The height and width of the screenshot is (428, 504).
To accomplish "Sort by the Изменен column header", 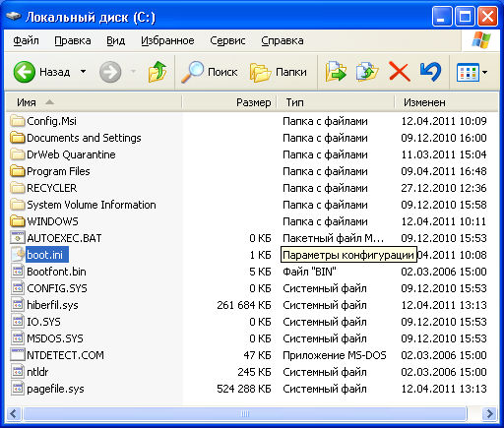I will pos(446,102).
